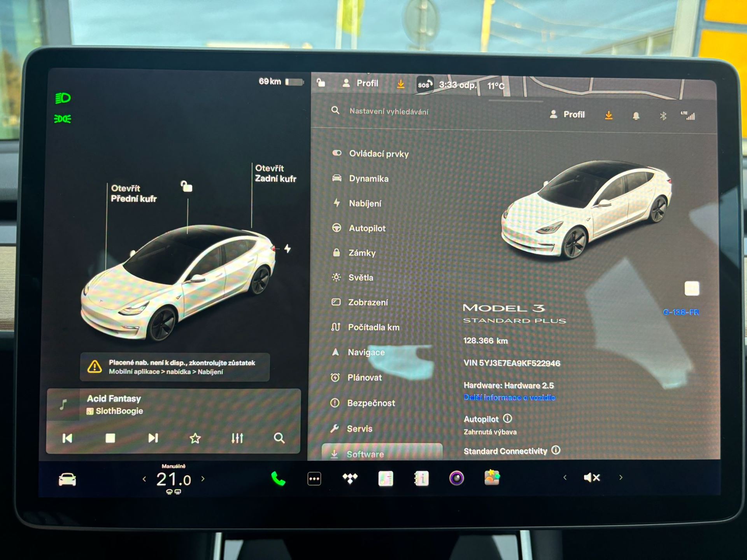This screenshot has height=560, width=747.
Task: Tap the charge port lightning icon
Action: pos(288,248)
